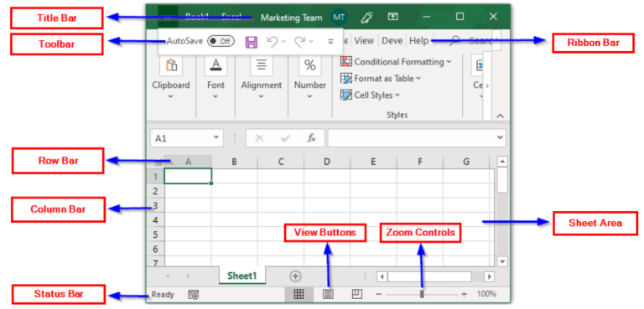Open Cell Styles menu
The width and height of the screenshot is (644, 309).
point(370,95)
